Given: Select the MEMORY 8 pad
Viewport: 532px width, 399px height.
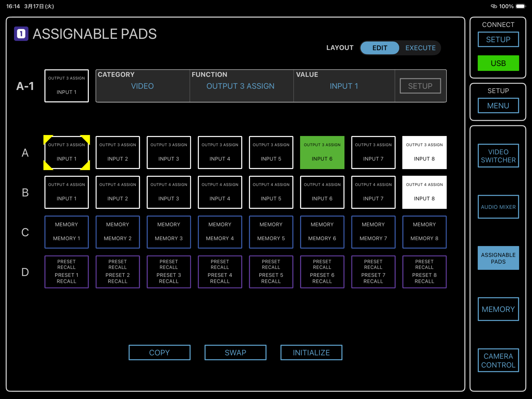Looking at the screenshot, I should click(x=425, y=232).
